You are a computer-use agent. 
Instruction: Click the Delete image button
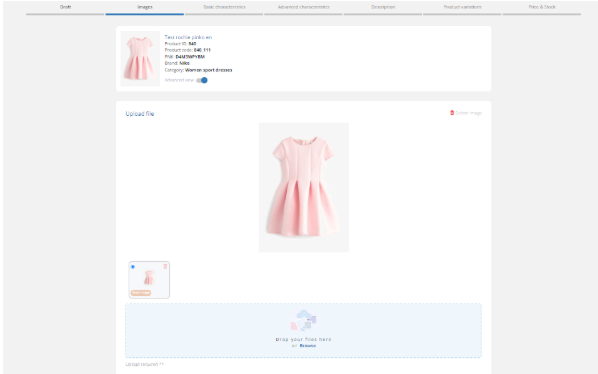click(466, 113)
